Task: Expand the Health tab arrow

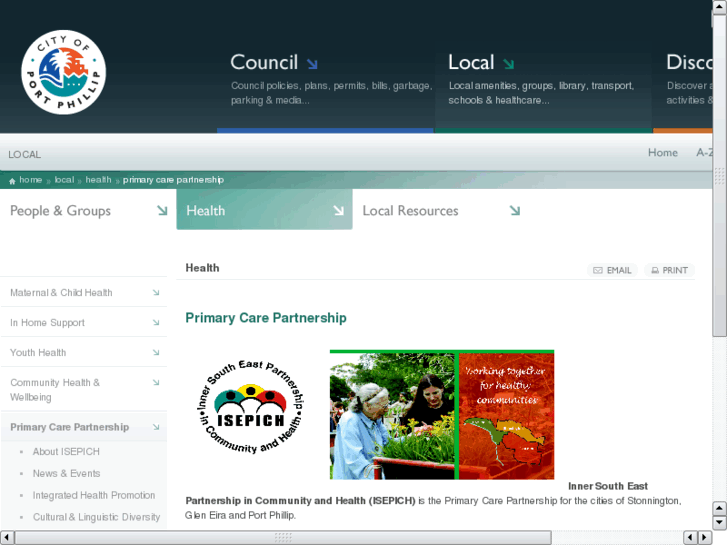Action: pos(339,211)
